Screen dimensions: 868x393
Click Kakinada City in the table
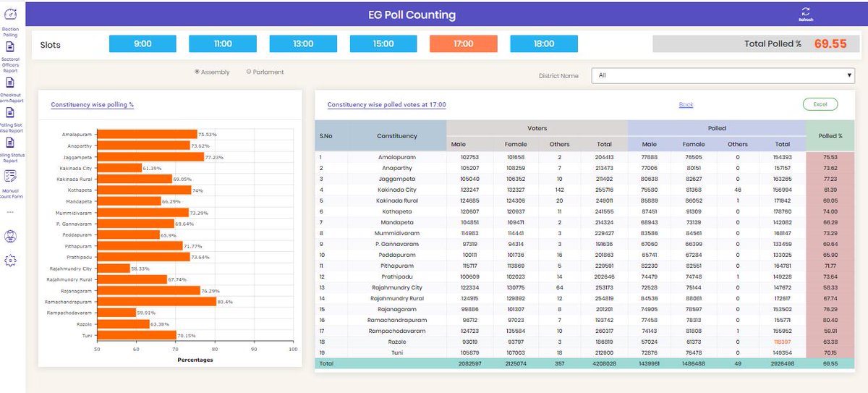point(397,190)
